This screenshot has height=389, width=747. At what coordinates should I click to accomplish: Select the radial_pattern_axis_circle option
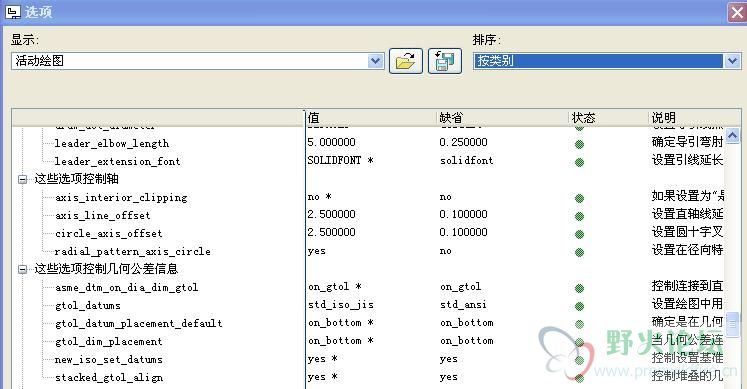click(132, 251)
